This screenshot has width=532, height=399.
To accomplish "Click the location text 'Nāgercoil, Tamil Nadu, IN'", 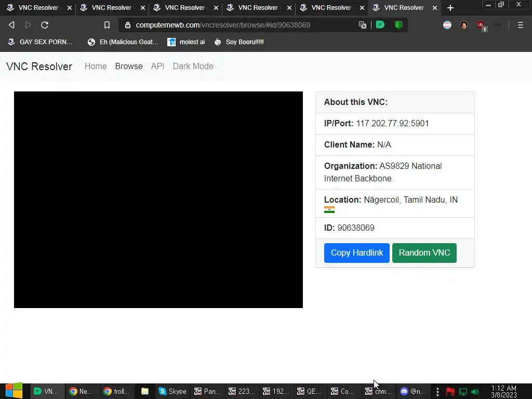I will (x=410, y=199).
